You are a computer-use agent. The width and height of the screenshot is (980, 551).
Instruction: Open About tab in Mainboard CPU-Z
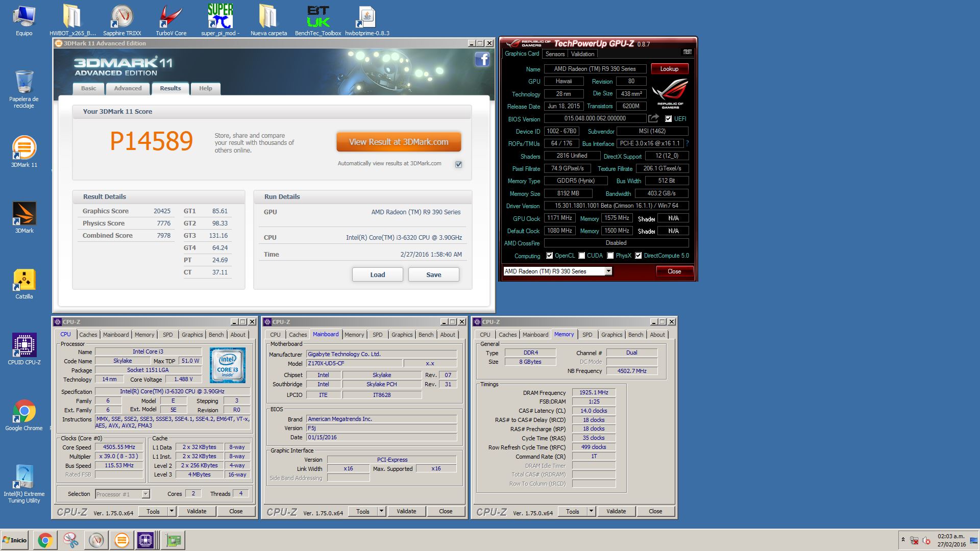point(448,335)
